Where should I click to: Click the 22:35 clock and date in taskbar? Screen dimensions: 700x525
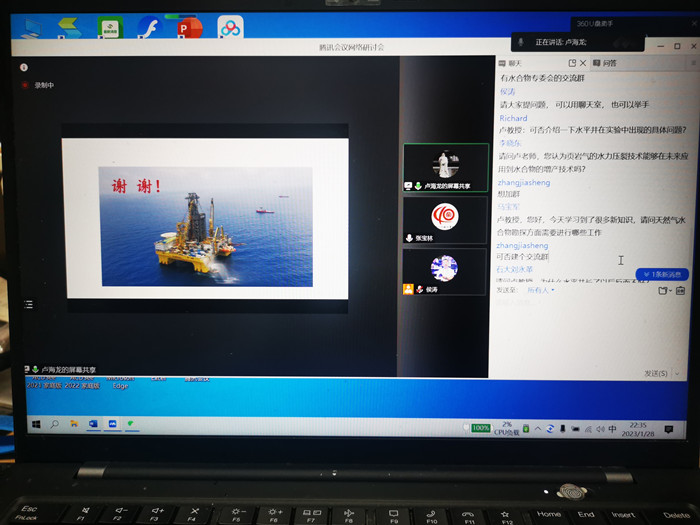638,429
